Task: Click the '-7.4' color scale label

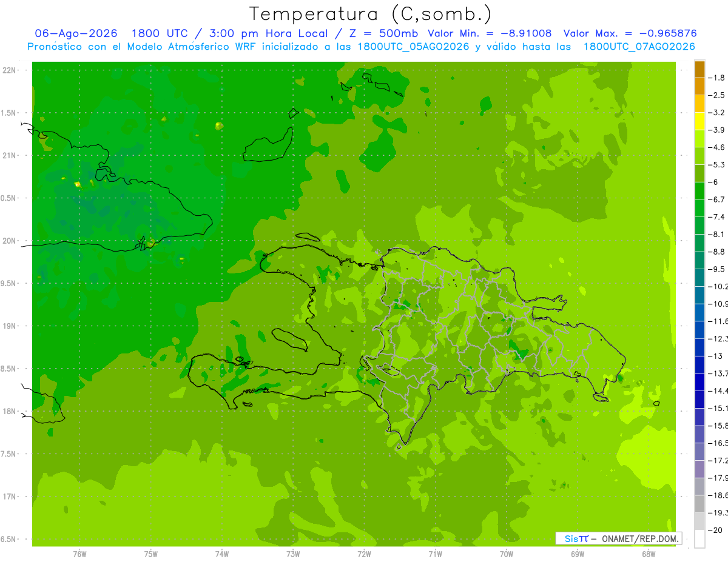Action: [x=718, y=217]
